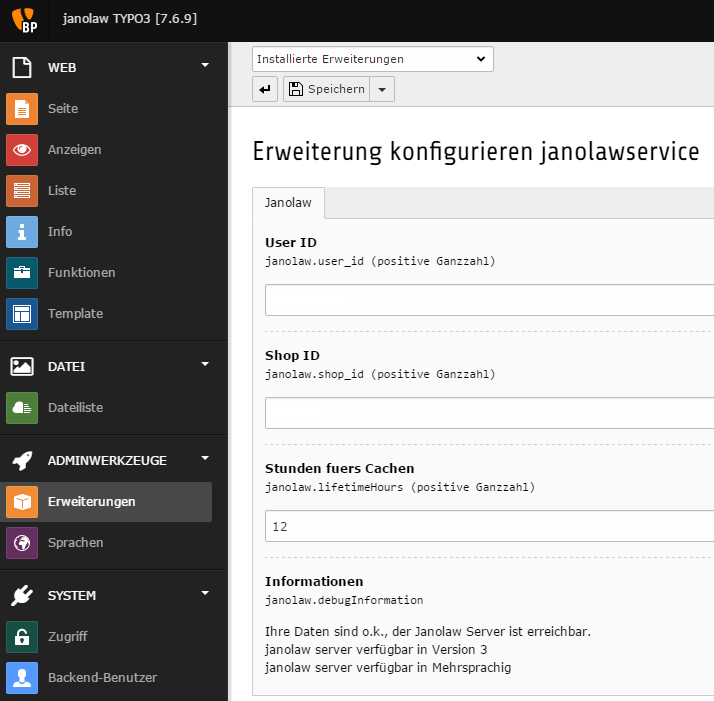Click the floppy disk save icon
This screenshot has height=701, width=714.
(x=296, y=89)
